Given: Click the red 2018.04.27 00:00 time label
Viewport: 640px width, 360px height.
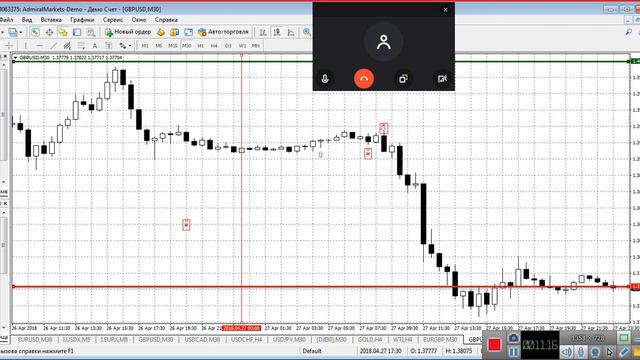Looking at the screenshot, I should click(242, 328).
